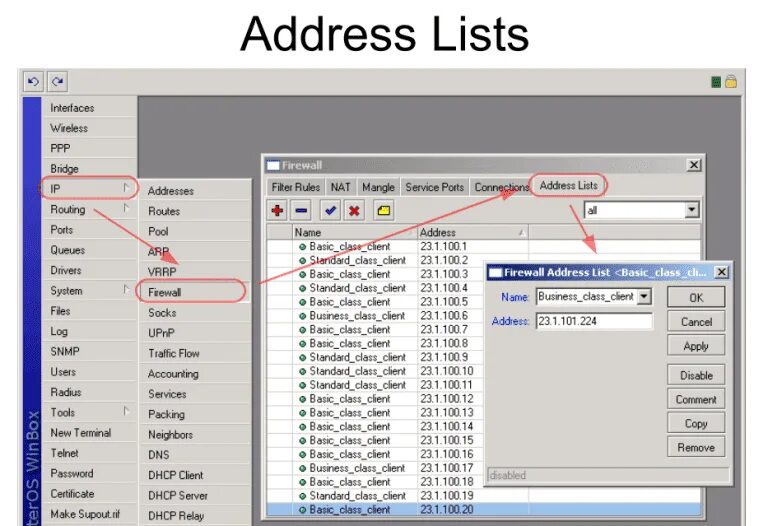Click the red X disable icon
The height and width of the screenshot is (526, 768).
point(354,211)
